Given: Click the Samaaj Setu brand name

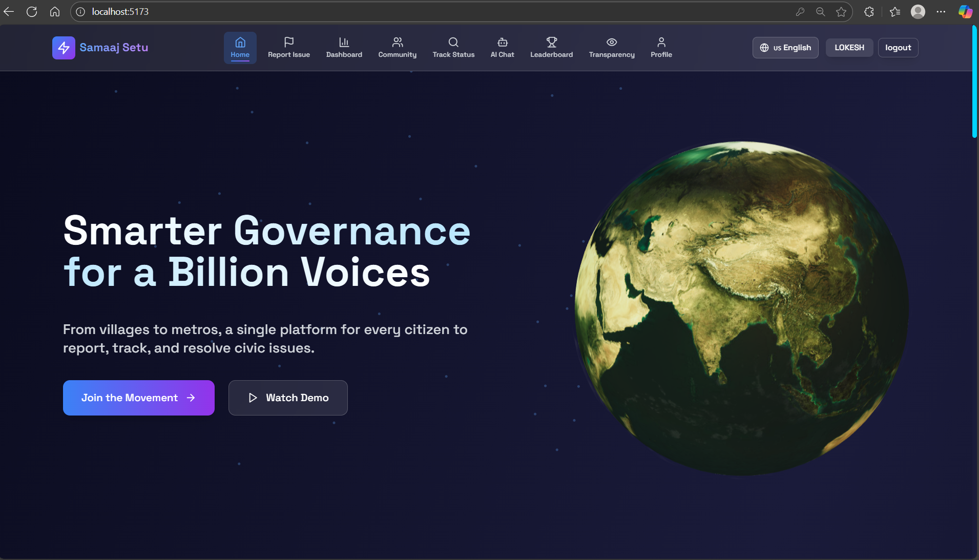Looking at the screenshot, I should click(x=114, y=48).
